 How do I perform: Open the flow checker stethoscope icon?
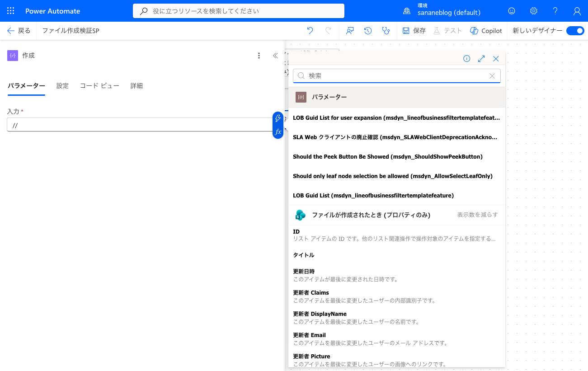point(386,31)
